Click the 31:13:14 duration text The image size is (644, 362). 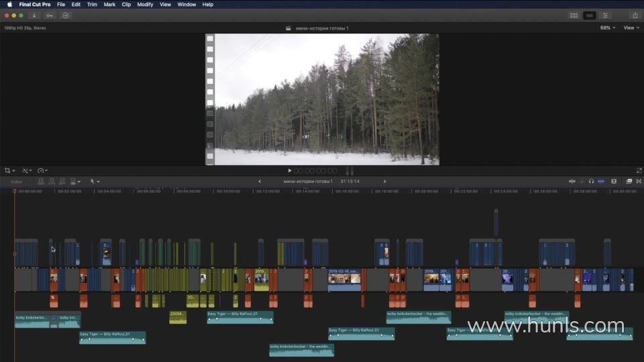coord(350,182)
